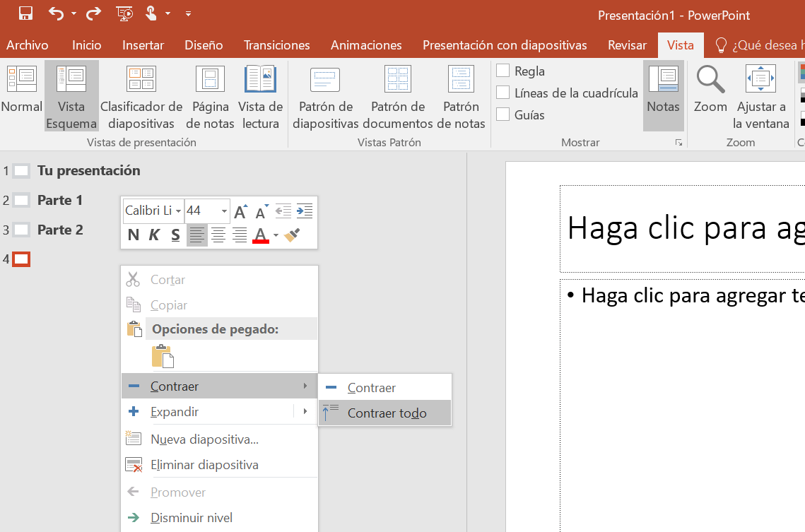Enable the Regla checkbox
The width and height of the screenshot is (805, 532).
pos(503,71)
